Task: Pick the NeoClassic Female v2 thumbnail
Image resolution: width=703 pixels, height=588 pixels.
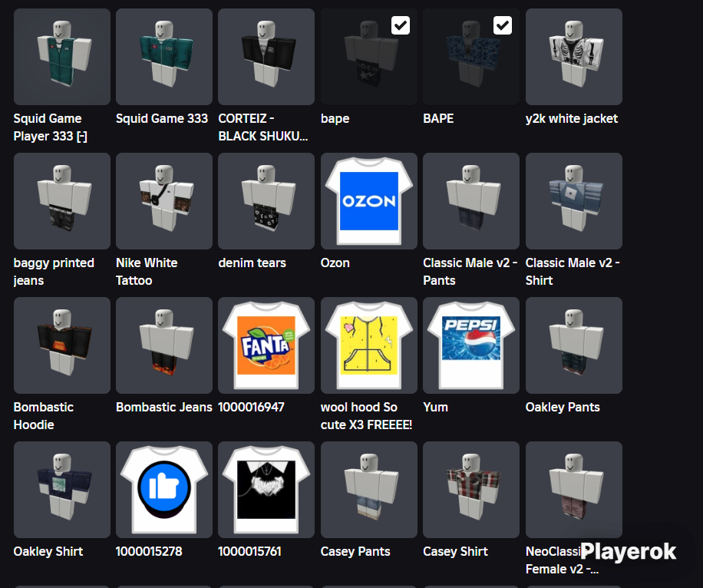Action: click(574, 490)
